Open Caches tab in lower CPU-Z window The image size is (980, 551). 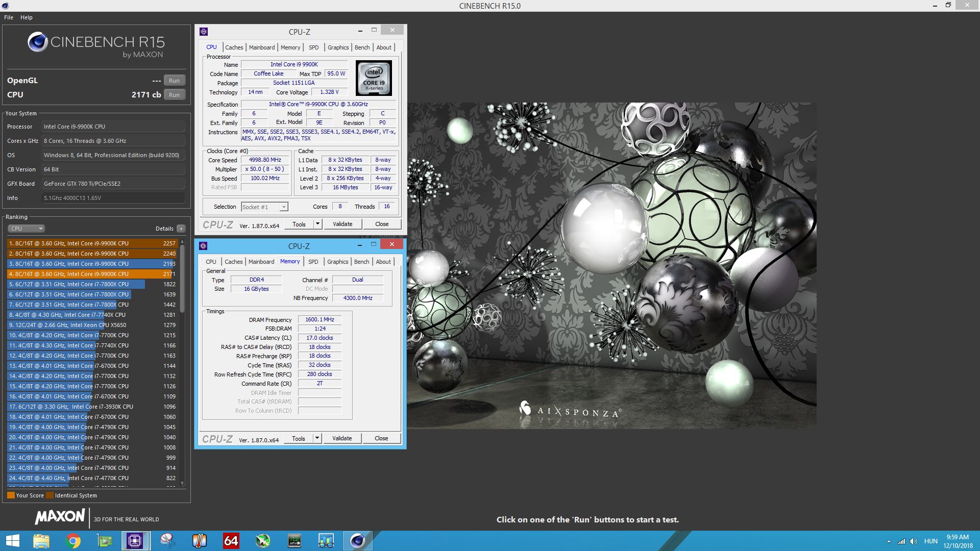[x=234, y=262]
